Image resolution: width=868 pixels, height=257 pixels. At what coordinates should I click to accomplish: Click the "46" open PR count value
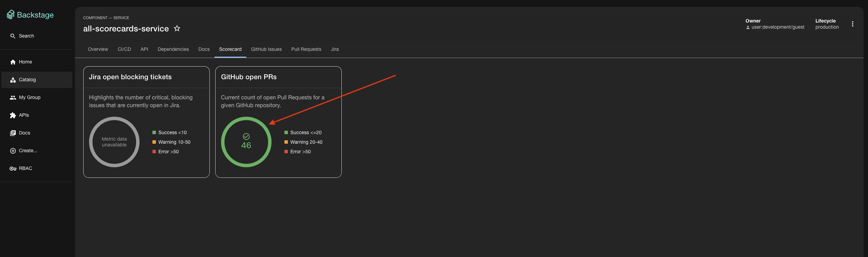(246, 145)
